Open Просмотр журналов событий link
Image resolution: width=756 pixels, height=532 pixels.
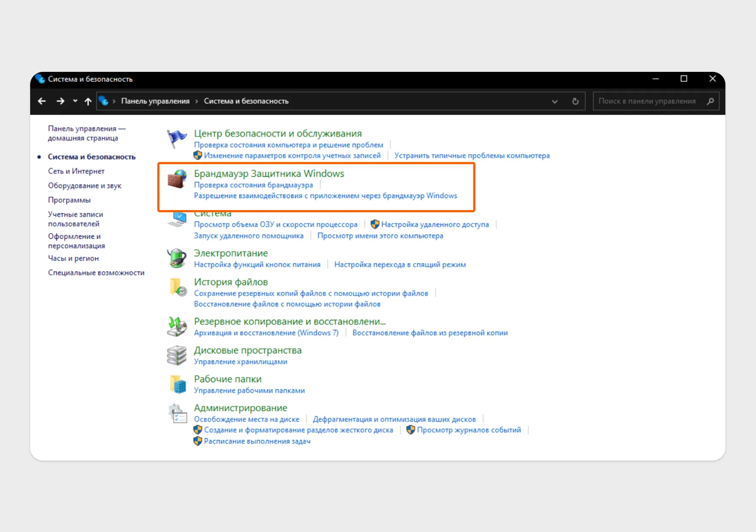469,430
